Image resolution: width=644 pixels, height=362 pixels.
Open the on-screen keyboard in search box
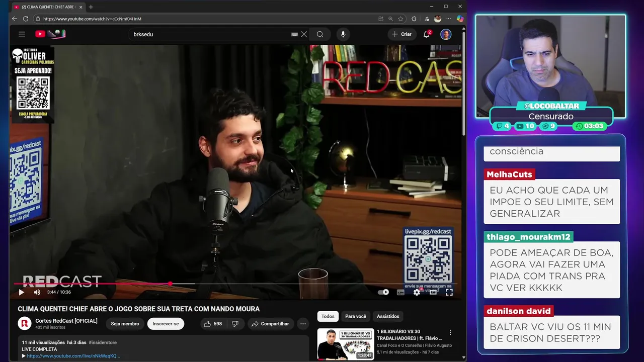(x=294, y=34)
